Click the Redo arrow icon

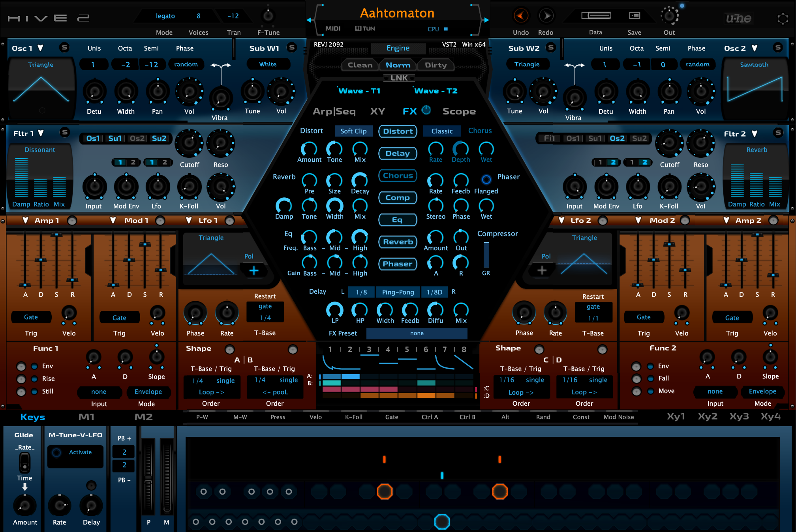[x=546, y=16]
